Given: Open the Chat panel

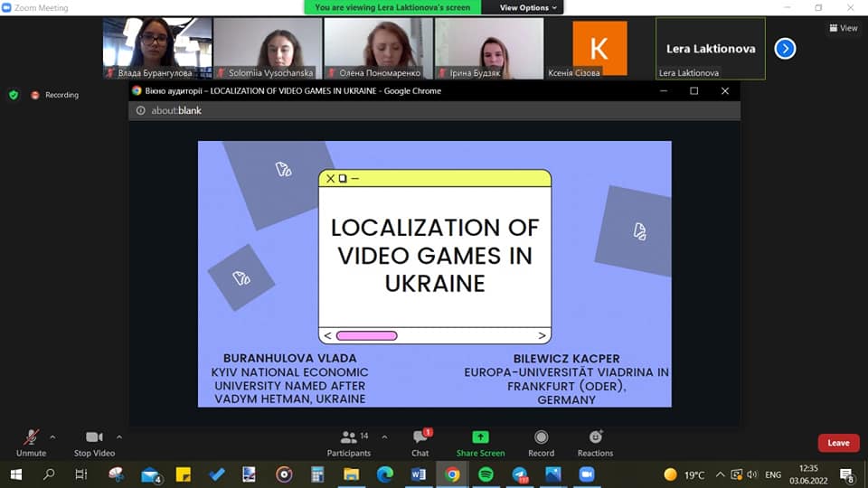Looking at the screenshot, I should pos(420,437).
